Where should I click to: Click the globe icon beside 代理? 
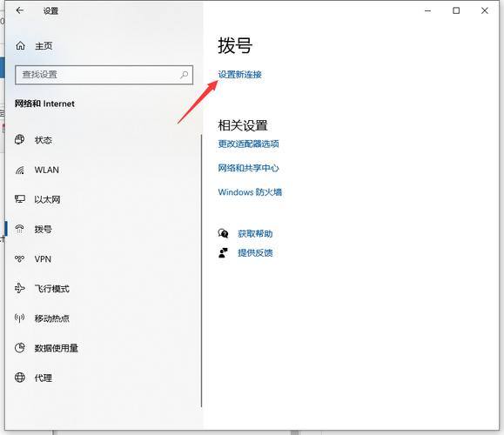(20, 378)
